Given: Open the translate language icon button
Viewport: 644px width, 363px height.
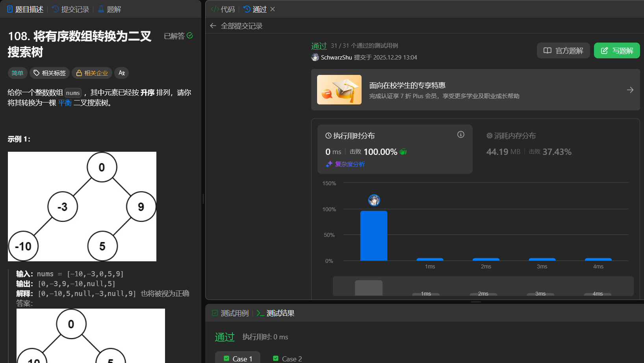Looking at the screenshot, I should click(x=121, y=73).
